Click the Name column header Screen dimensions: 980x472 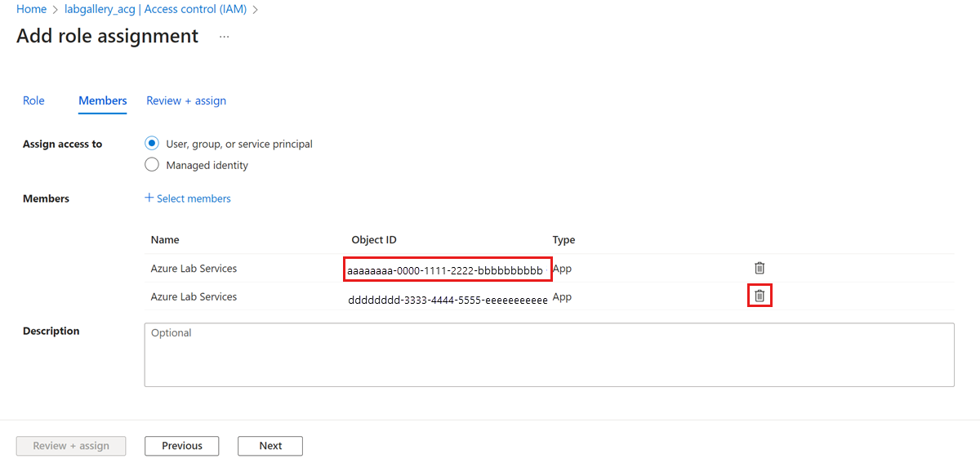165,240
